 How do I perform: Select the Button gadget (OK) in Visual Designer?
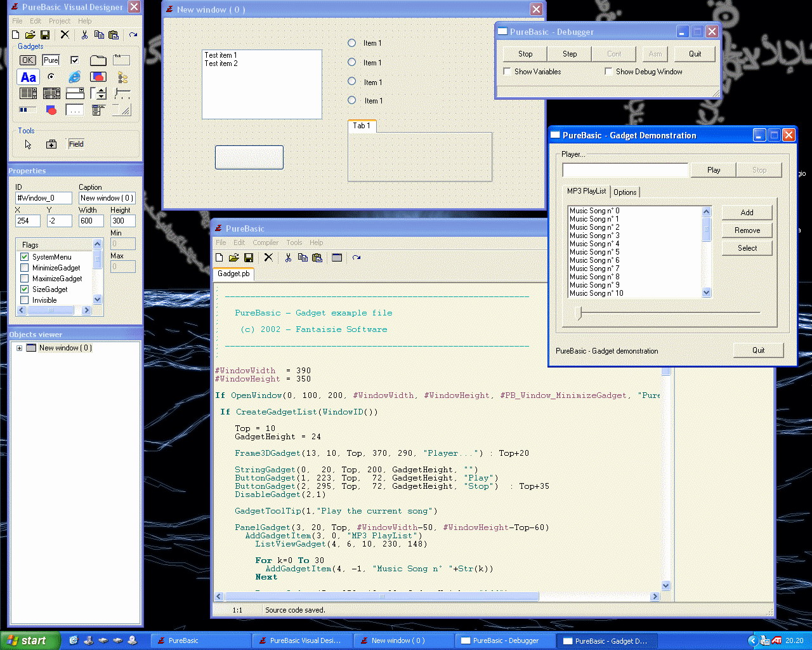coord(28,60)
